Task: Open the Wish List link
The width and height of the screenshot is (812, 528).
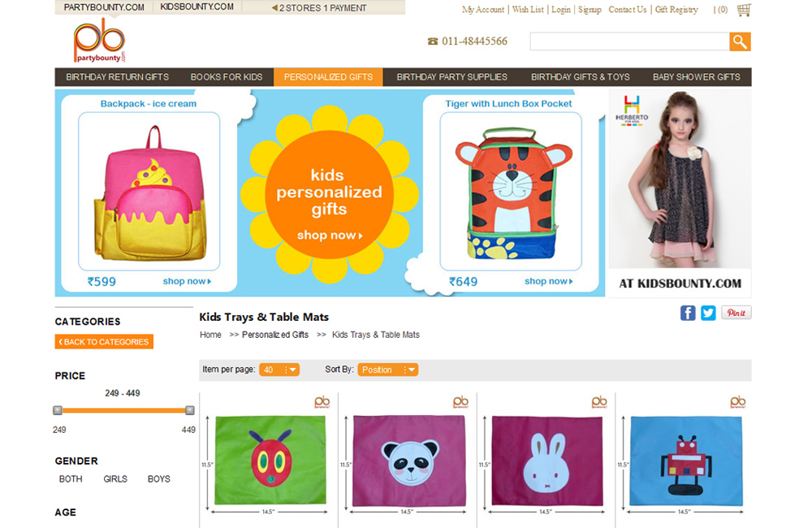Action: 528,9
